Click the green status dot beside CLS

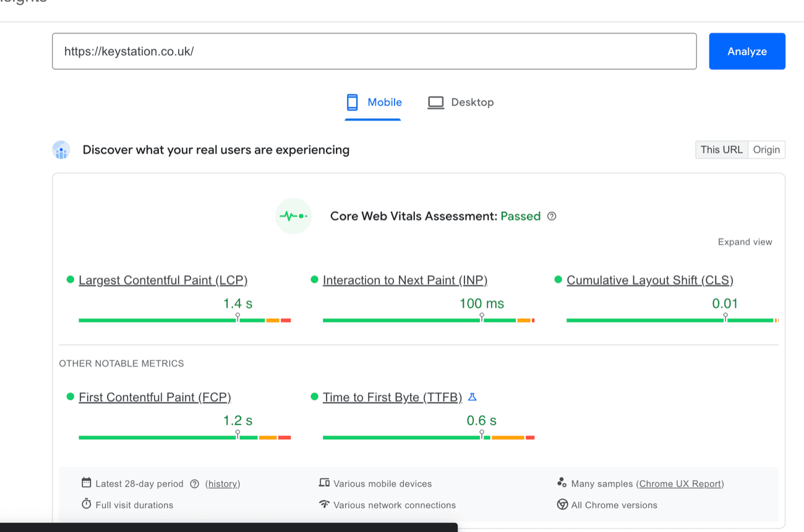click(558, 280)
